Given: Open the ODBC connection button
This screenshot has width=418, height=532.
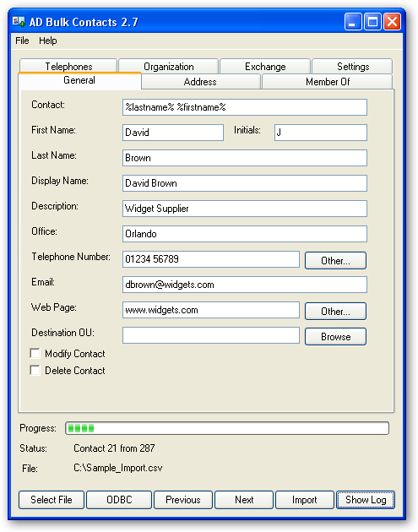Looking at the screenshot, I should [x=119, y=500].
